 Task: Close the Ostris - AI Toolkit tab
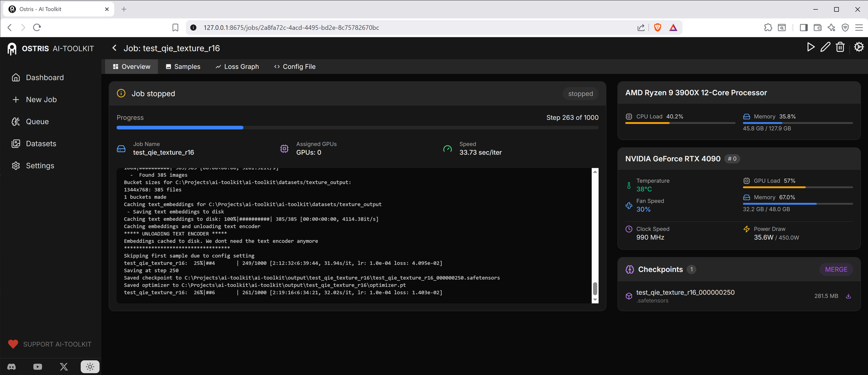107,9
